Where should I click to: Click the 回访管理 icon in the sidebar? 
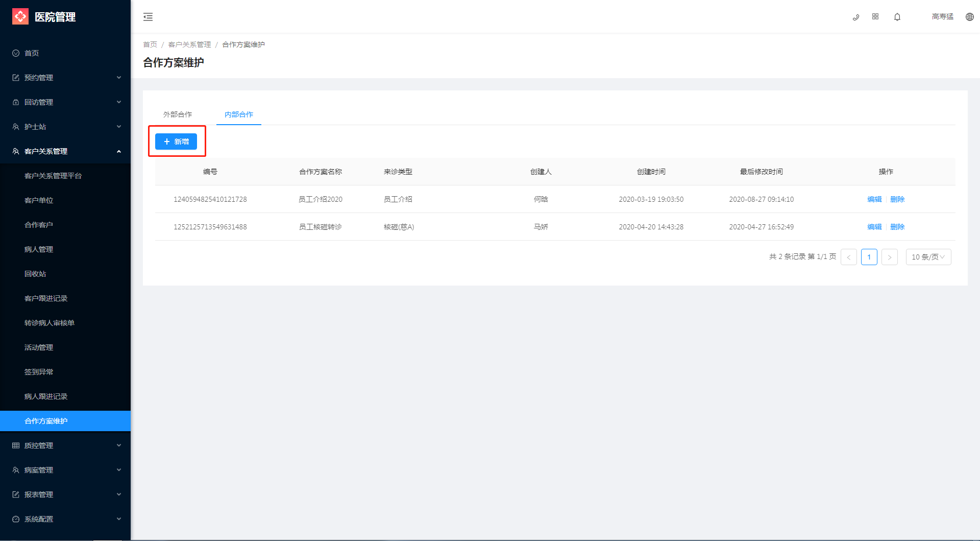click(x=16, y=102)
